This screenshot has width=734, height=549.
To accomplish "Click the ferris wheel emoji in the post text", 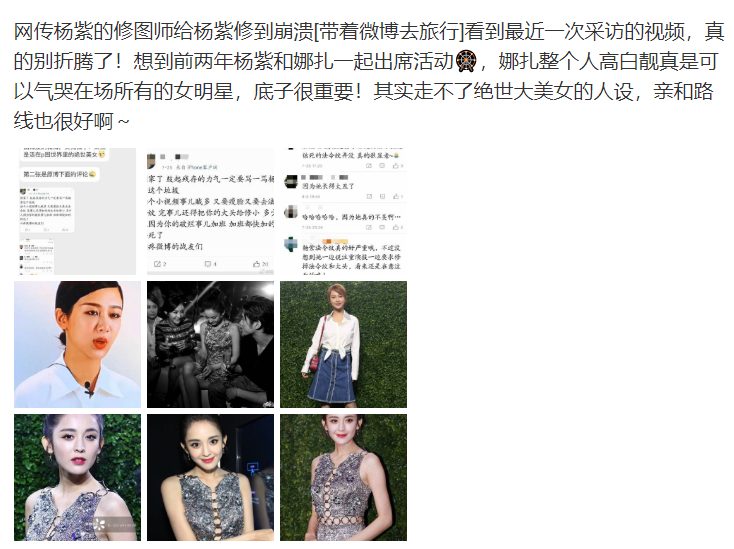I will coord(466,61).
